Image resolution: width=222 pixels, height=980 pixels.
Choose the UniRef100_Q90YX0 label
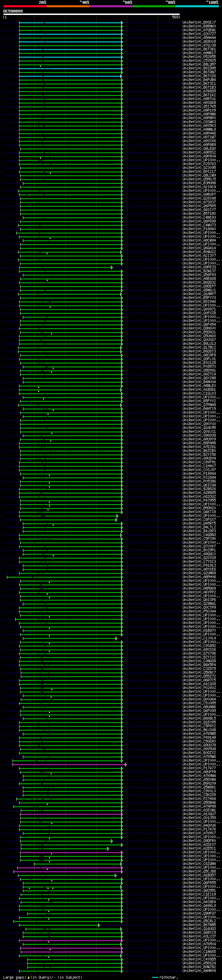199,424
